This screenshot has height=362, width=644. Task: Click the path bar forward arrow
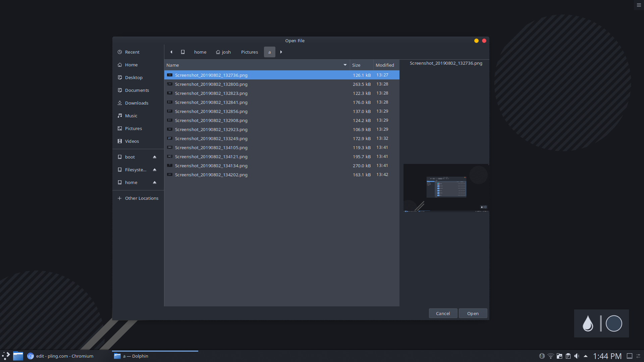[x=281, y=52]
